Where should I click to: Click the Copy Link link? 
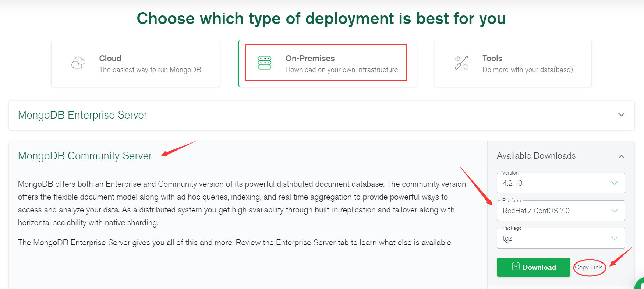[x=588, y=268]
